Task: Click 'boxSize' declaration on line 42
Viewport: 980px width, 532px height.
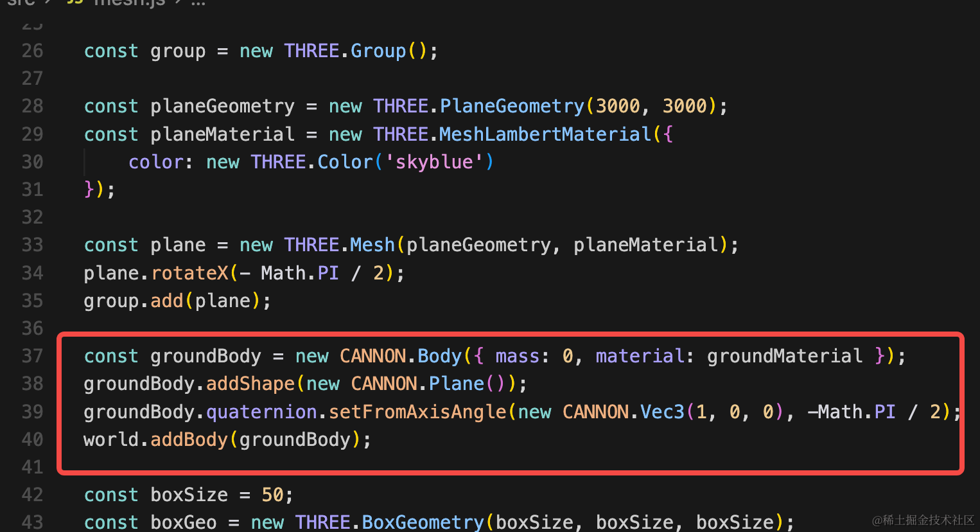Action: click(x=189, y=495)
